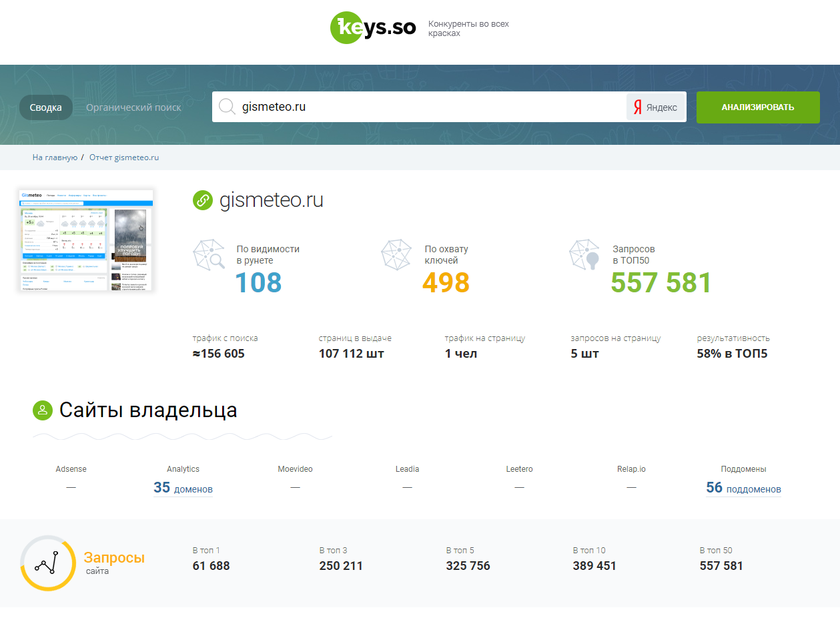Click the Запросы сайта heading
Screen dimensions: 840x636
click(114, 563)
